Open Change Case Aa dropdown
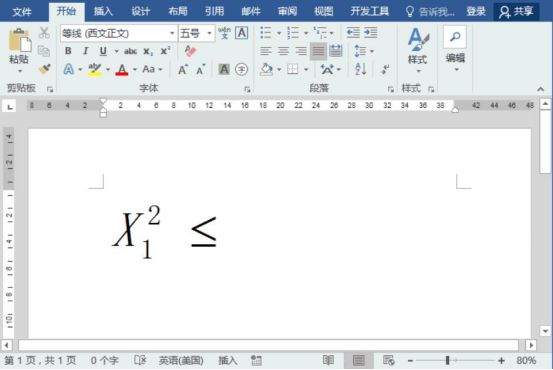The width and height of the screenshot is (553, 370). pyautogui.click(x=152, y=69)
